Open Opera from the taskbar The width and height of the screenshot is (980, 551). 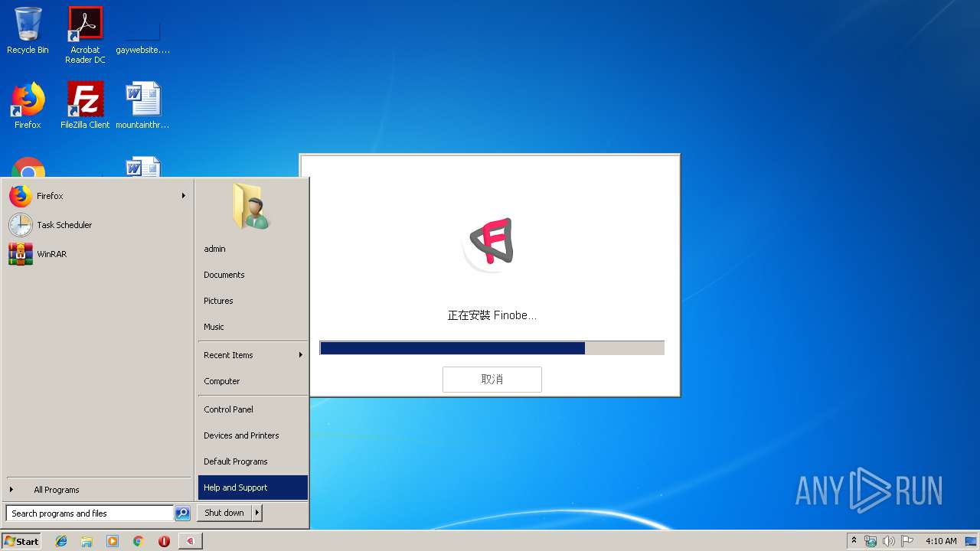(164, 541)
